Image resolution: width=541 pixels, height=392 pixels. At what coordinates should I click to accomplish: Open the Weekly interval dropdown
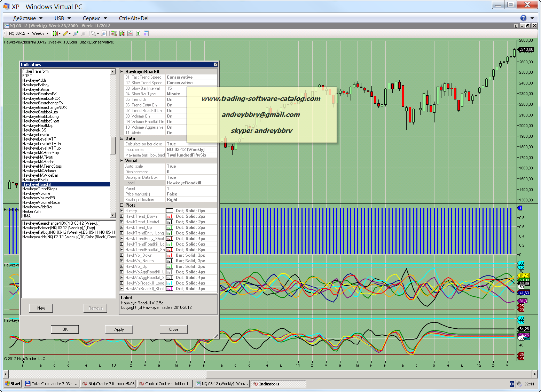pos(40,34)
